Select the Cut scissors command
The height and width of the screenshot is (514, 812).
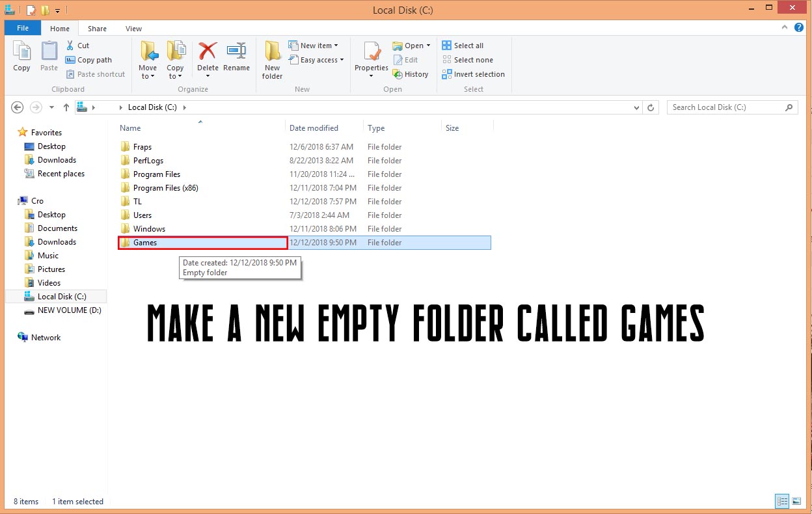click(x=77, y=46)
